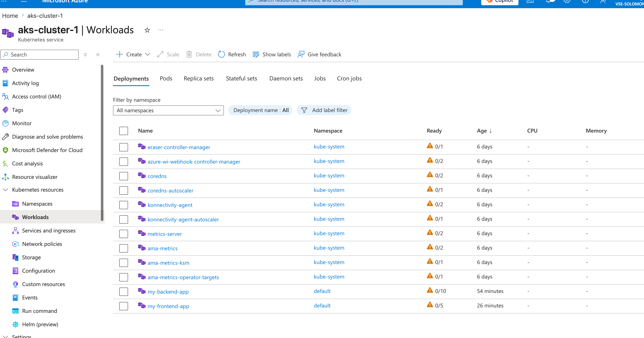Check the box for my-frontend-app

pos(123,306)
